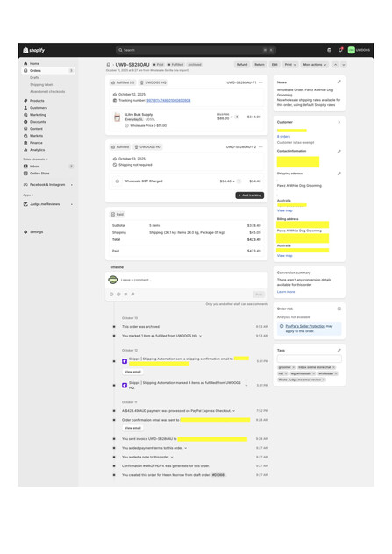Open more options for fulfillment UWD-S8280AU-F2
Screen dimensions: 392x554
tap(260, 147)
